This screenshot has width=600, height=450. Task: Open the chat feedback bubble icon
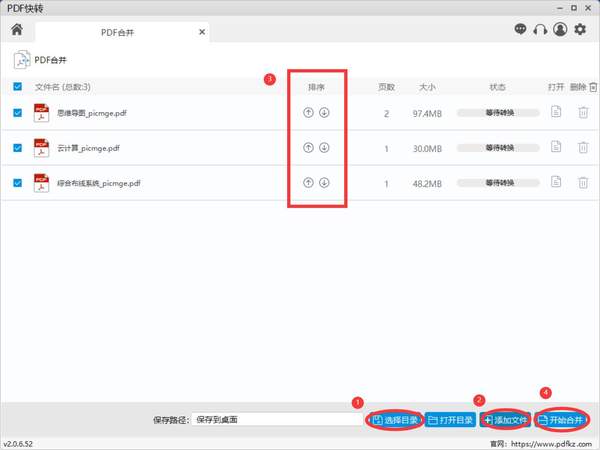[520, 29]
